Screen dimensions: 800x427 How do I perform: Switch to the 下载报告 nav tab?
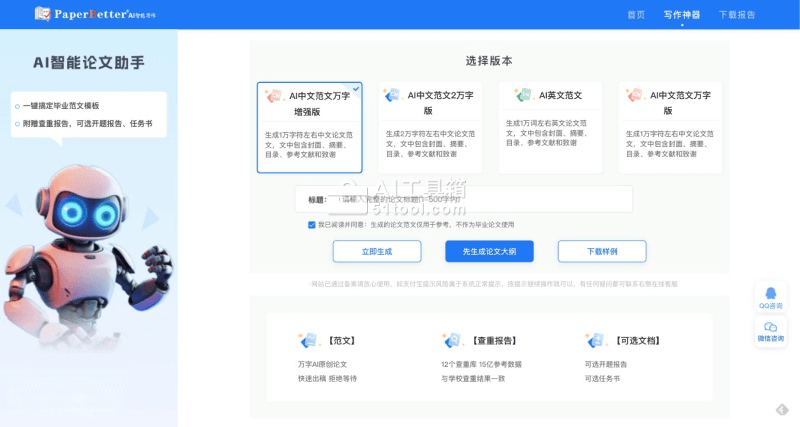coord(737,15)
